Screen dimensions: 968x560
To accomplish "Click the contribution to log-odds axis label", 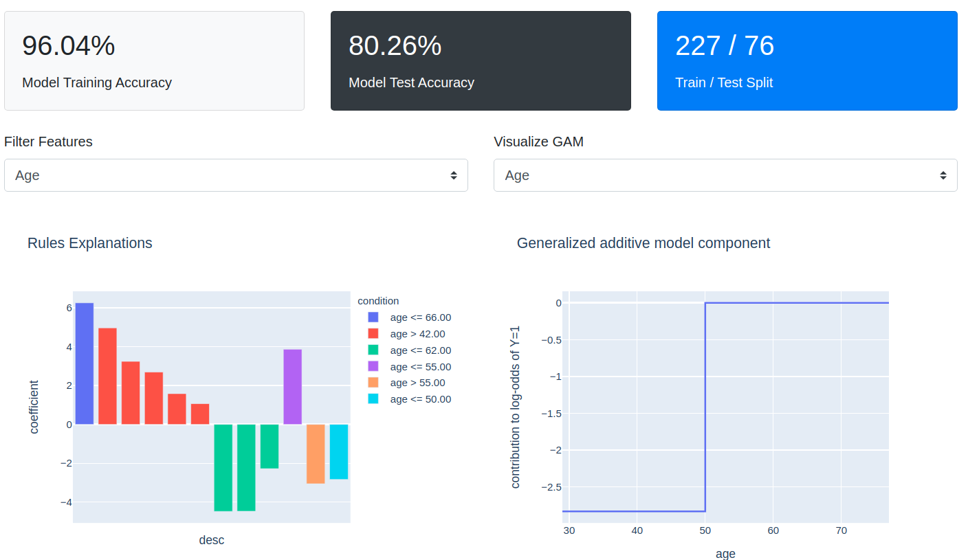I will (x=516, y=407).
